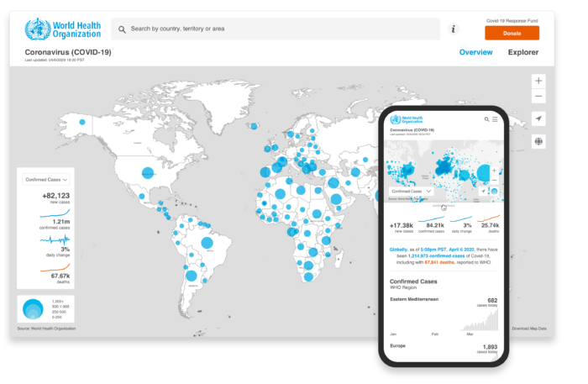Click the '+82,123' new cases figure

tap(56, 196)
